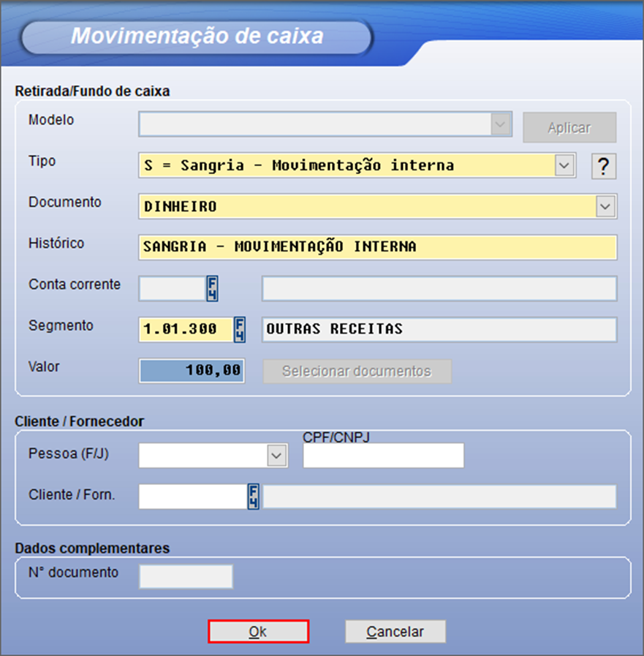Expand the Tipo dropdown arrow

[564, 166]
